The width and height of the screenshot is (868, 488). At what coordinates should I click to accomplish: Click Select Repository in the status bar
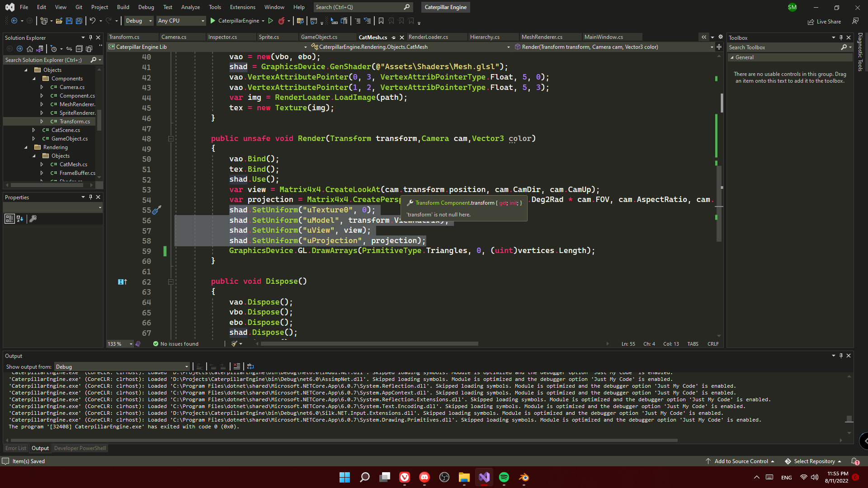[815, 461]
